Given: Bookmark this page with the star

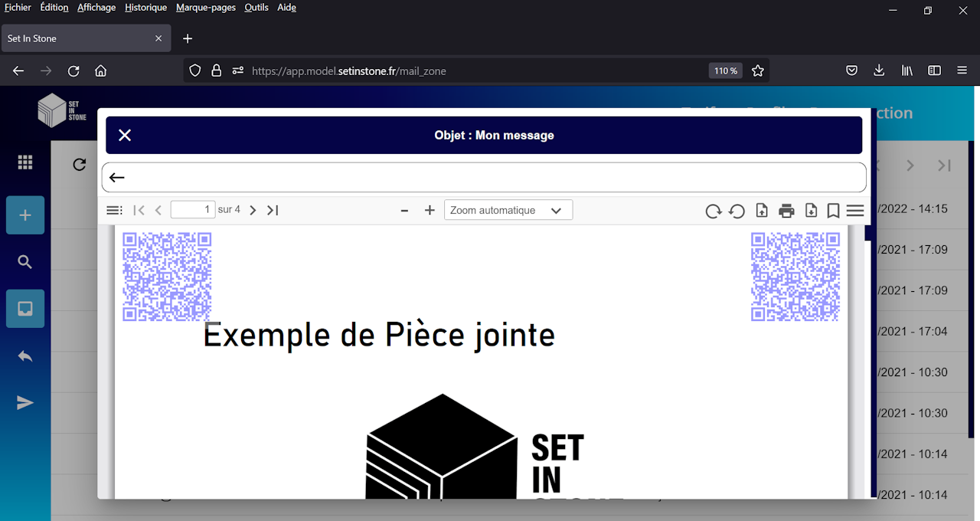Looking at the screenshot, I should 758,70.
